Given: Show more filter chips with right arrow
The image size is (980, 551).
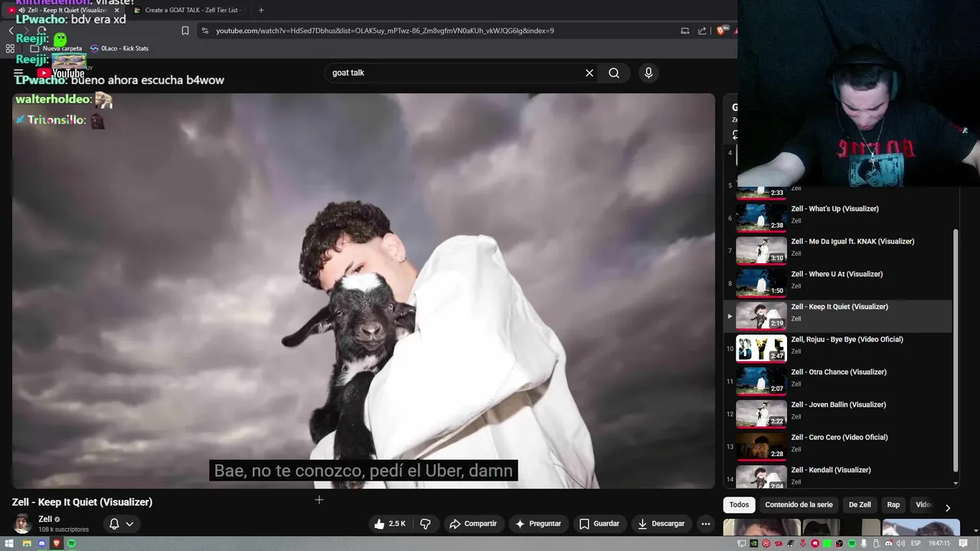Looking at the screenshot, I should point(948,507).
